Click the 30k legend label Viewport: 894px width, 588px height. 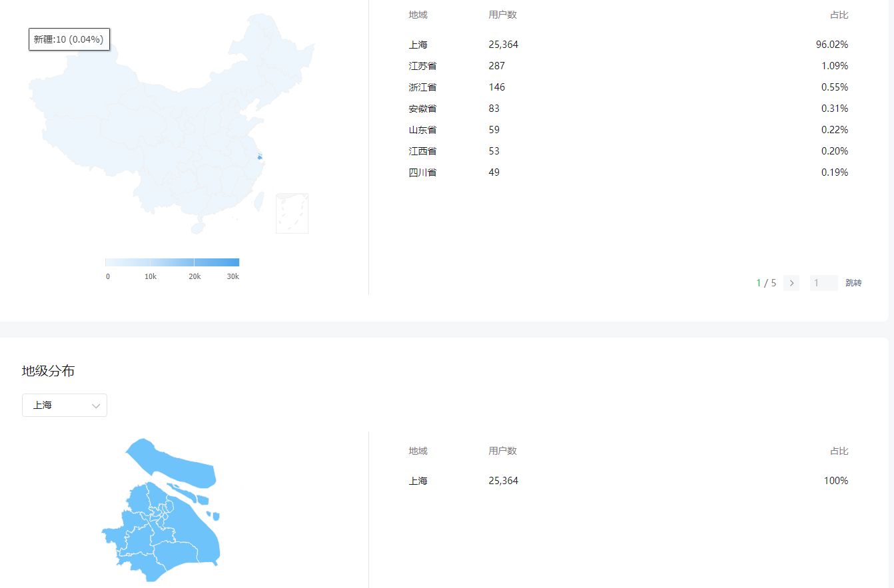[232, 276]
